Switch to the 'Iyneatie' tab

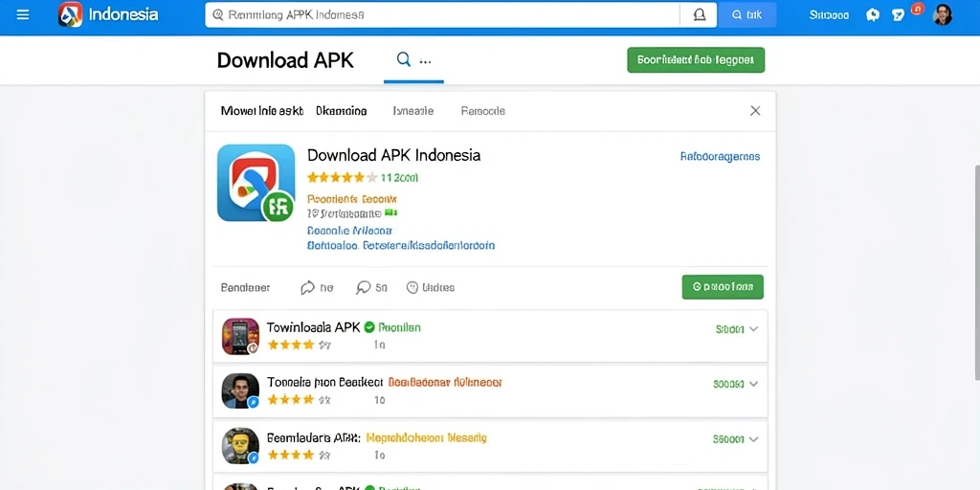point(413,111)
